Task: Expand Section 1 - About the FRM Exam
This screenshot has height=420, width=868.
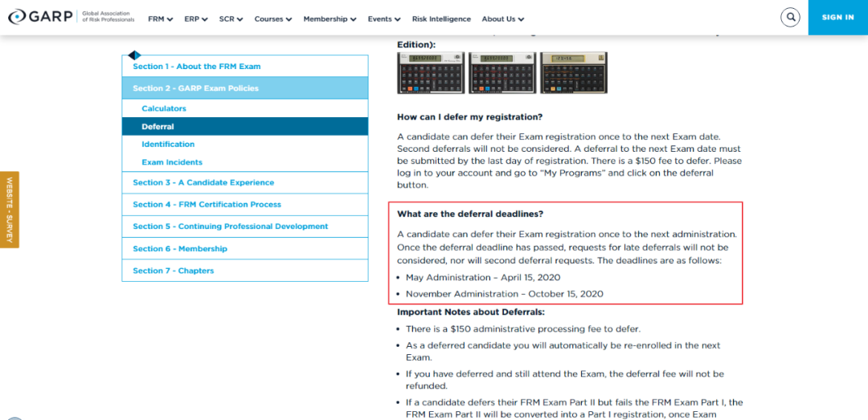Action: [197, 67]
